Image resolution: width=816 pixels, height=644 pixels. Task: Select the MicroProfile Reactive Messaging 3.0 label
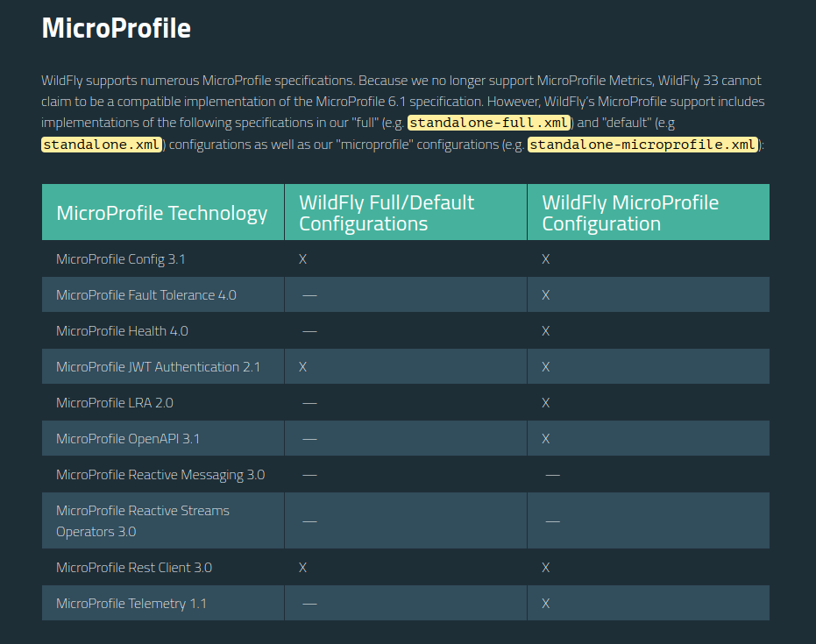click(160, 475)
